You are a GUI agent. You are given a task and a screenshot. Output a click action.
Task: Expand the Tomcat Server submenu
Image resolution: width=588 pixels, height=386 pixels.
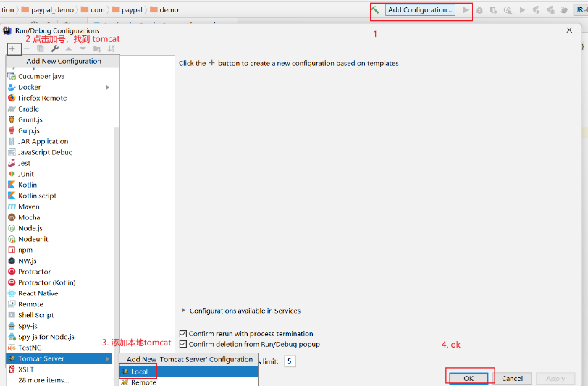point(108,358)
